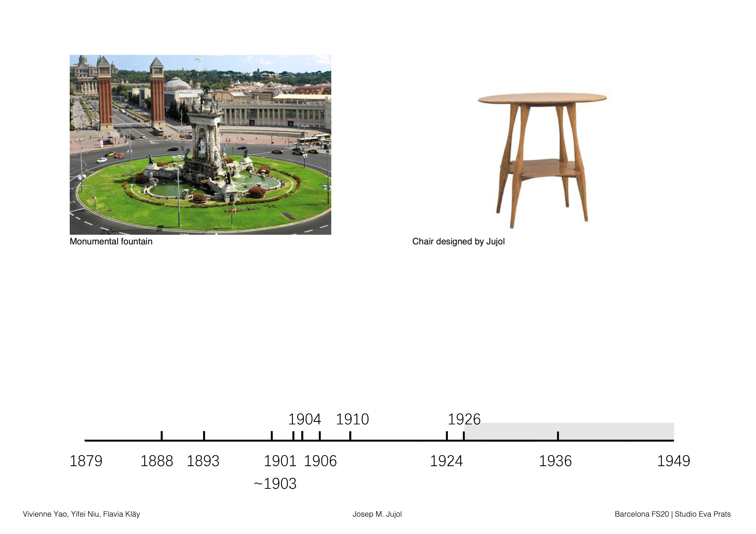
Task: Click the ~1903 timeline label
Action: (x=275, y=484)
